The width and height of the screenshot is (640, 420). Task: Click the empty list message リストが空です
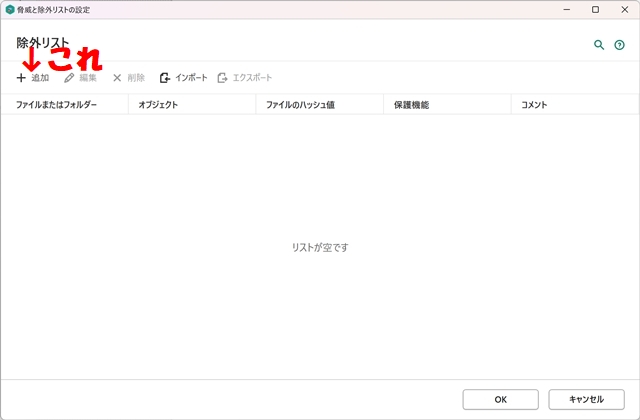(320, 247)
